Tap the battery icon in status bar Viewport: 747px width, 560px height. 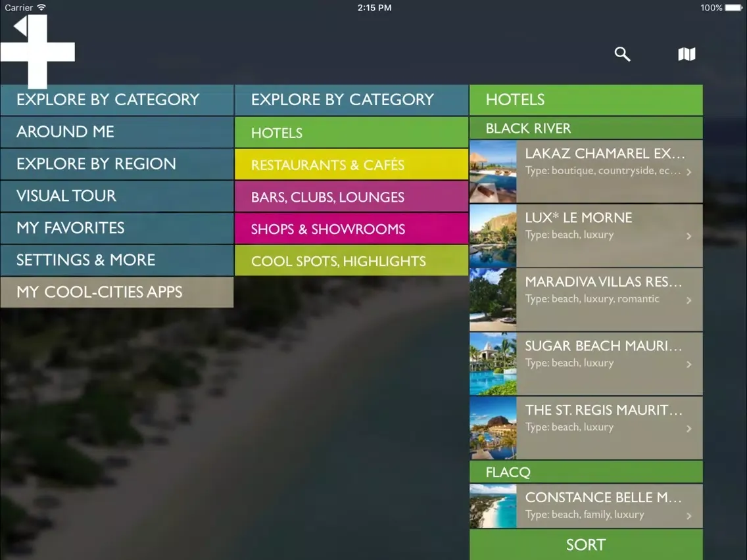click(x=733, y=8)
